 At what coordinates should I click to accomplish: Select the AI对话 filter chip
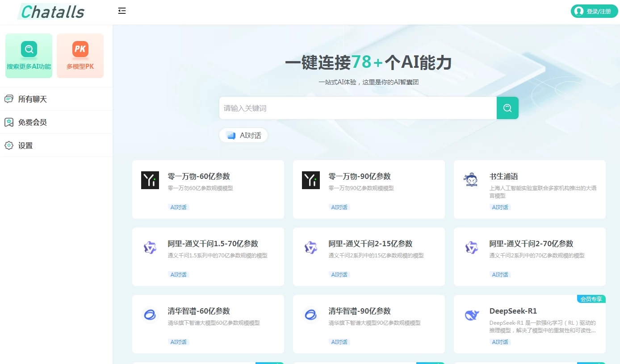coord(244,135)
